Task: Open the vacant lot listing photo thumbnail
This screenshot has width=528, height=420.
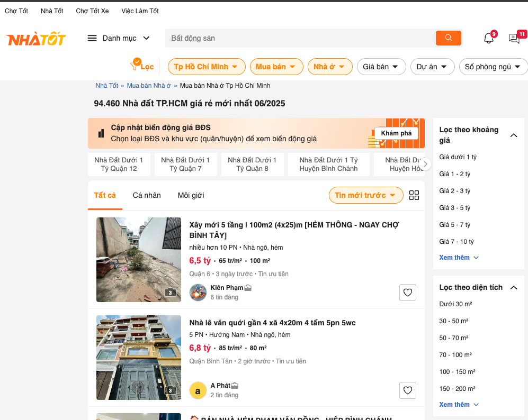Action: coord(139,260)
